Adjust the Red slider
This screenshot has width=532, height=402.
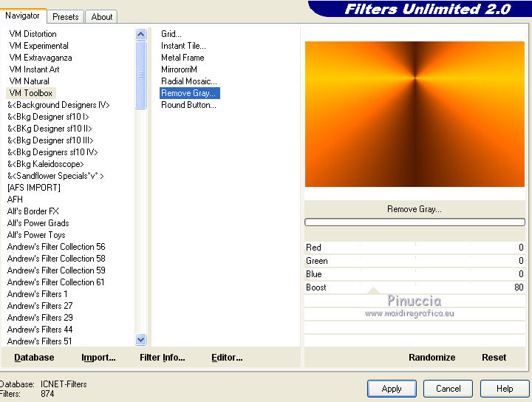[x=415, y=248]
